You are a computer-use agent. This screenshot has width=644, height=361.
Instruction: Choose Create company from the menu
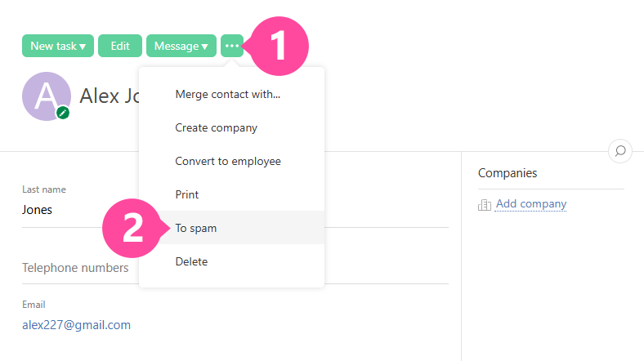click(216, 127)
